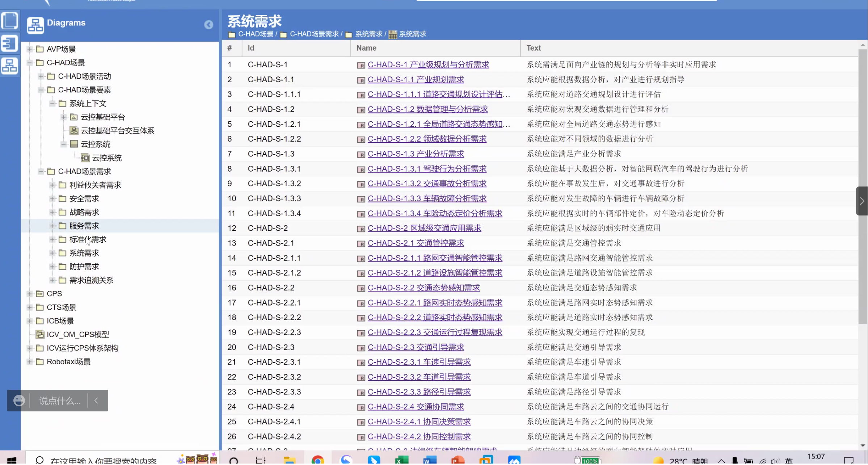The width and height of the screenshot is (868, 465).
Task: Click the table vertical scrollbar thumb
Action: point(863,187)
